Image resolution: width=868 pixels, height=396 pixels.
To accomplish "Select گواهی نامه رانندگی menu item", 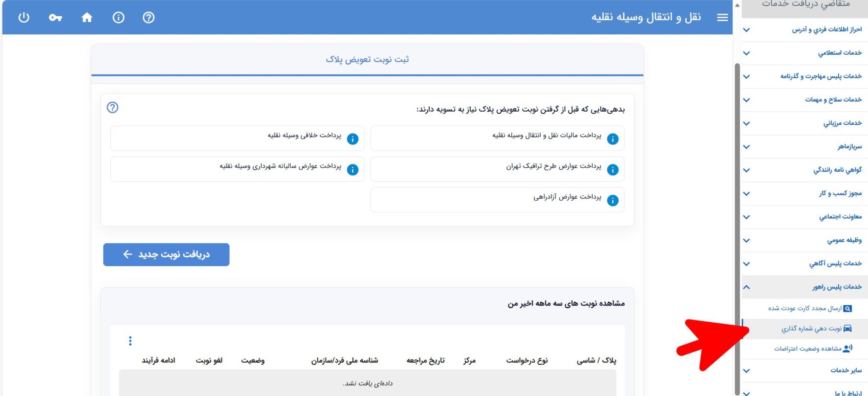I will point(805,170).
